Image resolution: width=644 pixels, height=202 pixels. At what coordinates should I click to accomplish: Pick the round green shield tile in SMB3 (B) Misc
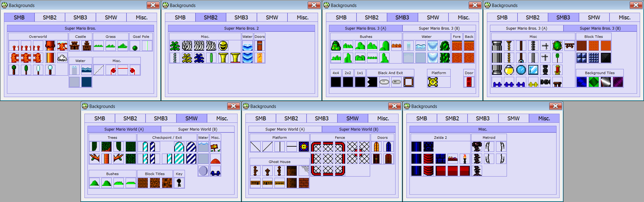click(x=557, y=46)
